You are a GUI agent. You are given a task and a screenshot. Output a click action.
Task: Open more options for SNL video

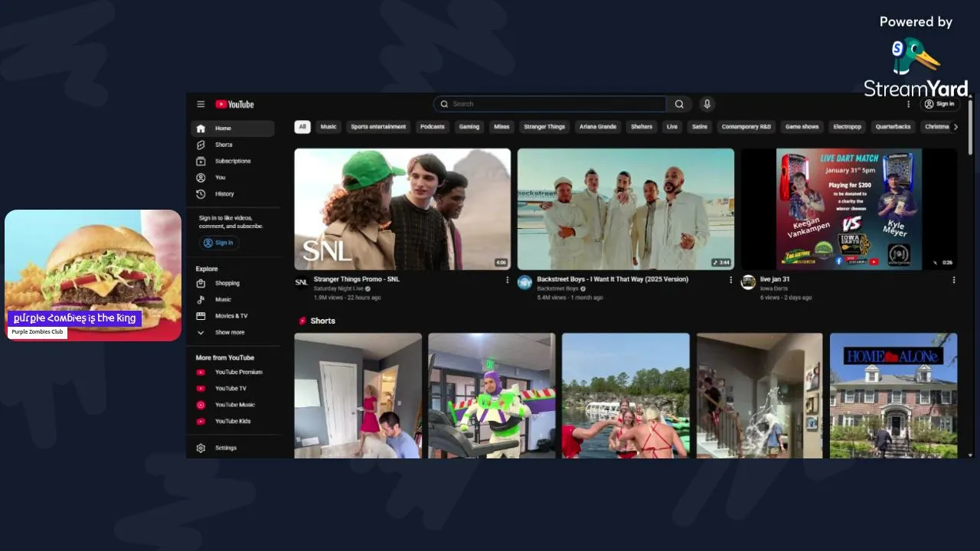coord(507,280)
